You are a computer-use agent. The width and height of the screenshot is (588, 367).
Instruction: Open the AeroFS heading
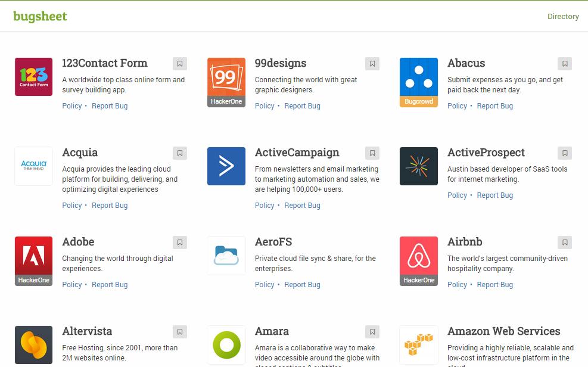point(273,242)
